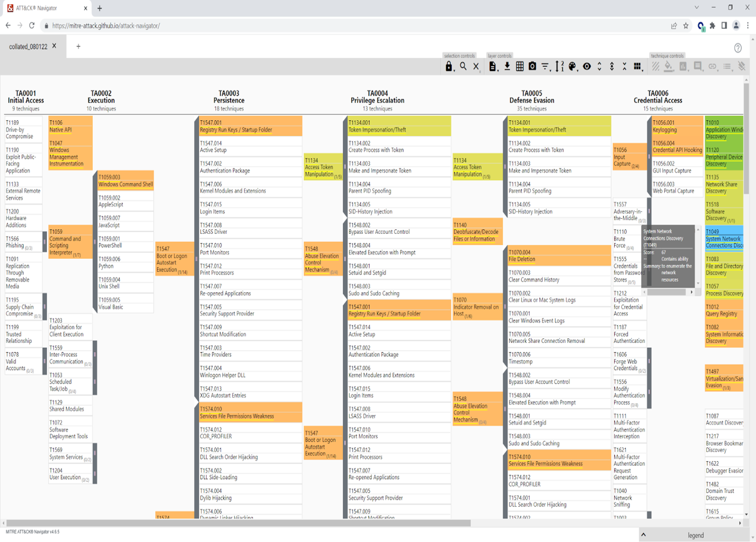Open the technique search magnifier tool
The image size is (756, 542).
click(463, 66)
